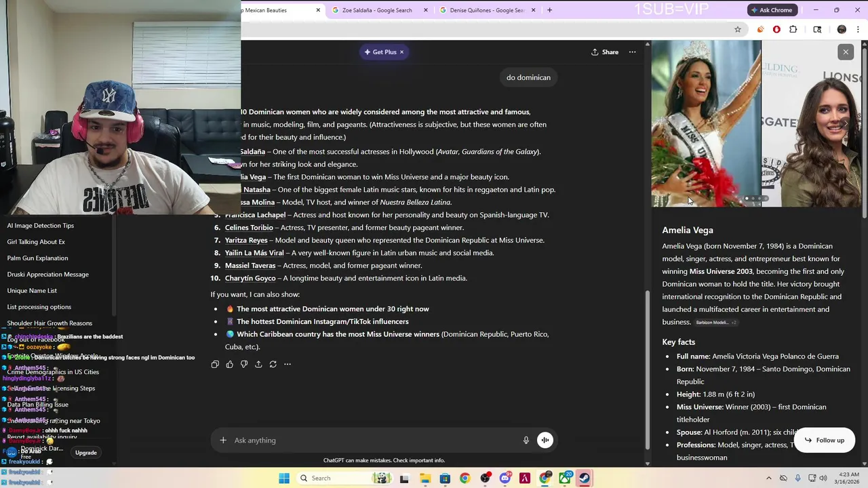Screen dimensions: 868x488
Task: Open the Massiel Taveras link
Action: pos(250,266)
